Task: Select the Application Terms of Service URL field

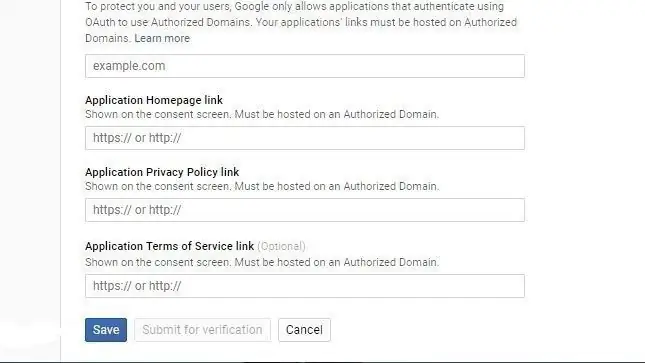Action: click(305, 286)
